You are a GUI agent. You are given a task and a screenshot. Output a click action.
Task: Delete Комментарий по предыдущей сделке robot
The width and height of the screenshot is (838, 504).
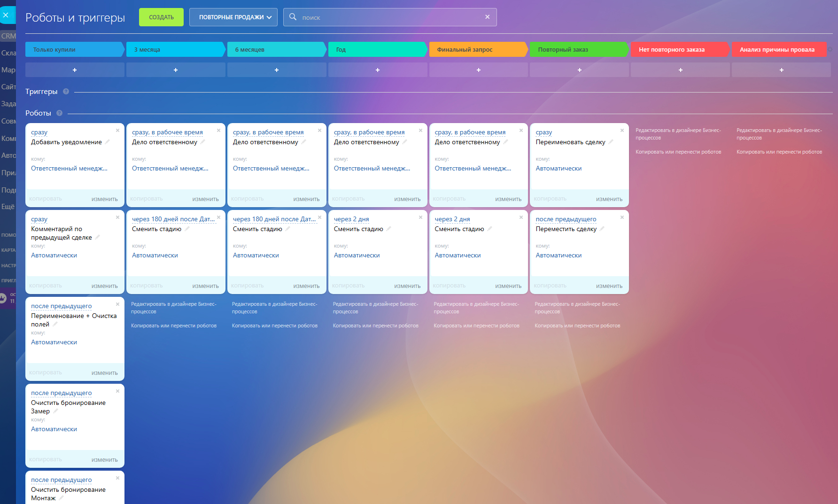click(117, 217)
